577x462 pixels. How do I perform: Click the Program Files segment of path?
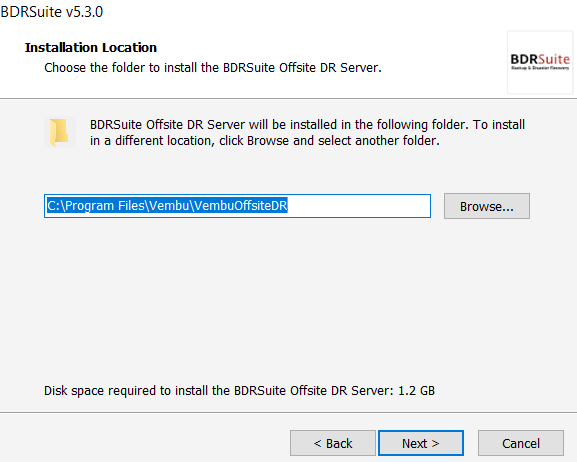tap(105, 206)
